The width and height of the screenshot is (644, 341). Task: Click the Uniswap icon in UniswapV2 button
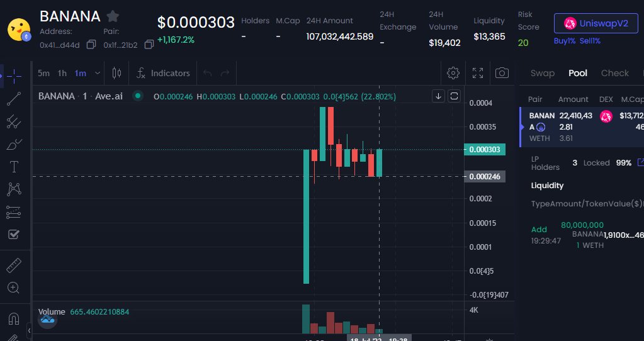click(570, 23)
